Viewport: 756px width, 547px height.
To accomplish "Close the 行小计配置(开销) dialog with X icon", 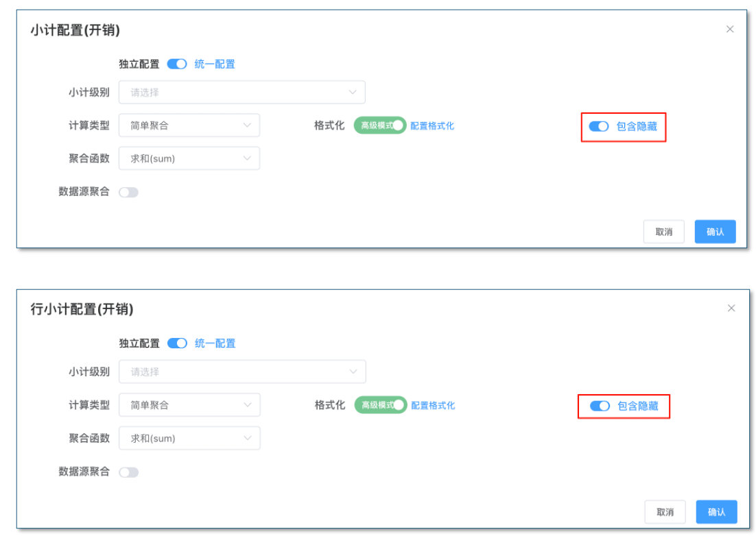I will [x=731, y=308].
